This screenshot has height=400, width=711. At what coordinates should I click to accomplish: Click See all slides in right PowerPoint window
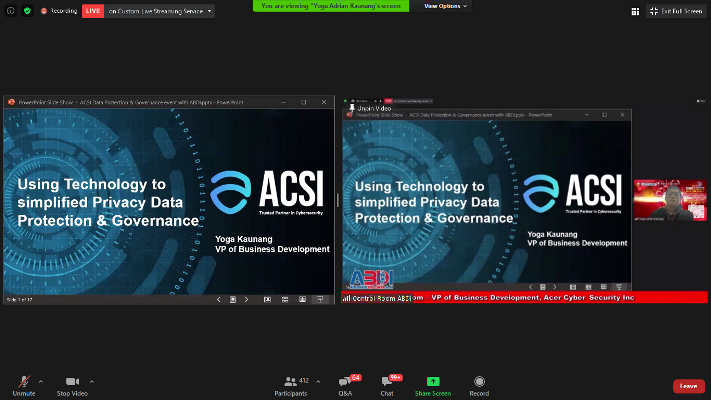coord(542,287)
